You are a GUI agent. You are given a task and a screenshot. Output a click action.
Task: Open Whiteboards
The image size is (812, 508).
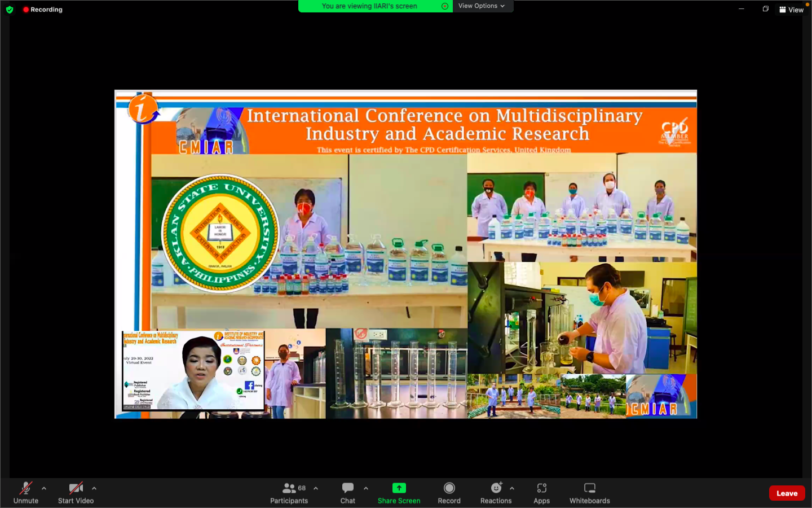pyautogui.click(x=589, y=488)
